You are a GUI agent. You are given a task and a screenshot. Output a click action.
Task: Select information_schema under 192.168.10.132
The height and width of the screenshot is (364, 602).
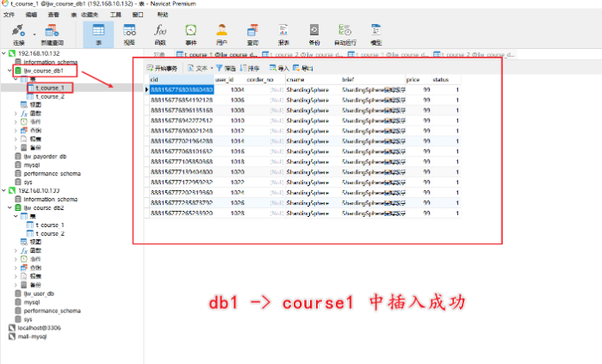50,62
